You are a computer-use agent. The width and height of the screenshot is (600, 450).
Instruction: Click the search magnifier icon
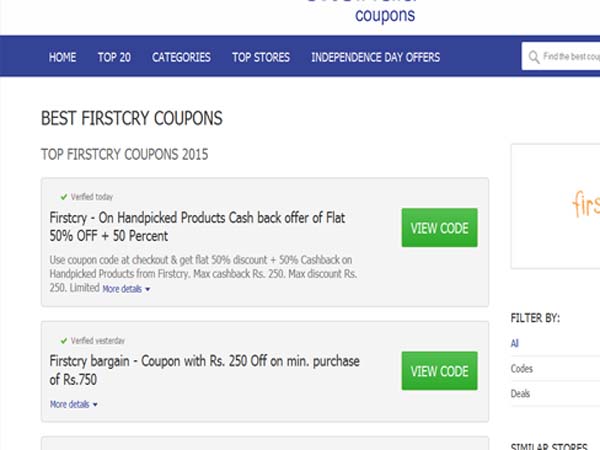535,57
